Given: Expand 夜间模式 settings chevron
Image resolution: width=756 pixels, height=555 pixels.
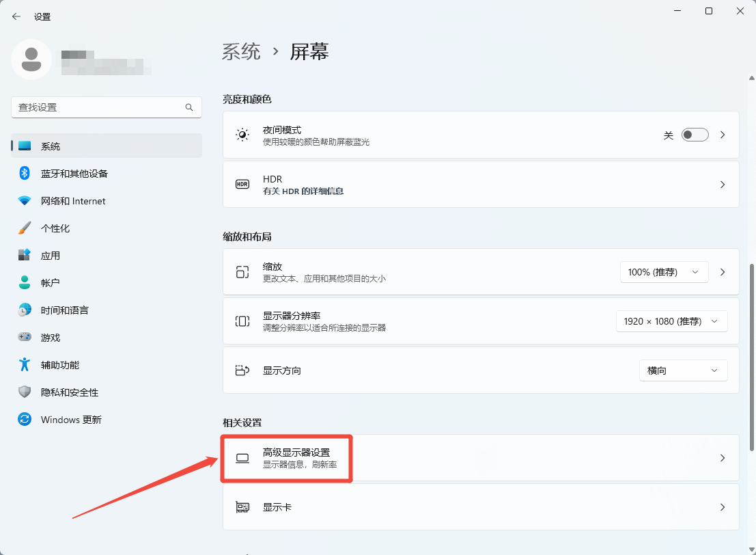Looking at the screenshot, I should pos(723,135).
